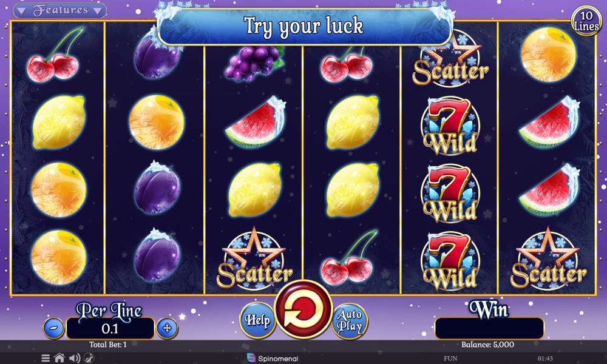
Task: Click the Scatter symbol in the last reel bottom
Action: pyautogui.click(x=548, y=259)
